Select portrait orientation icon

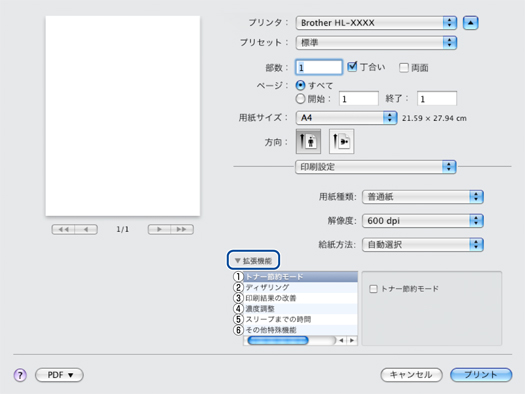[308, 141]
